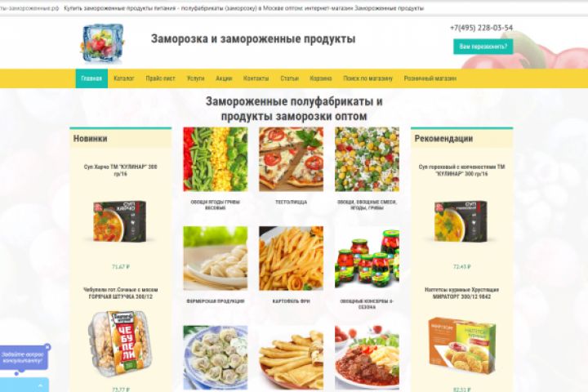Click the Наггетсы куриные Мираторг product image

[x=461, y=346]
